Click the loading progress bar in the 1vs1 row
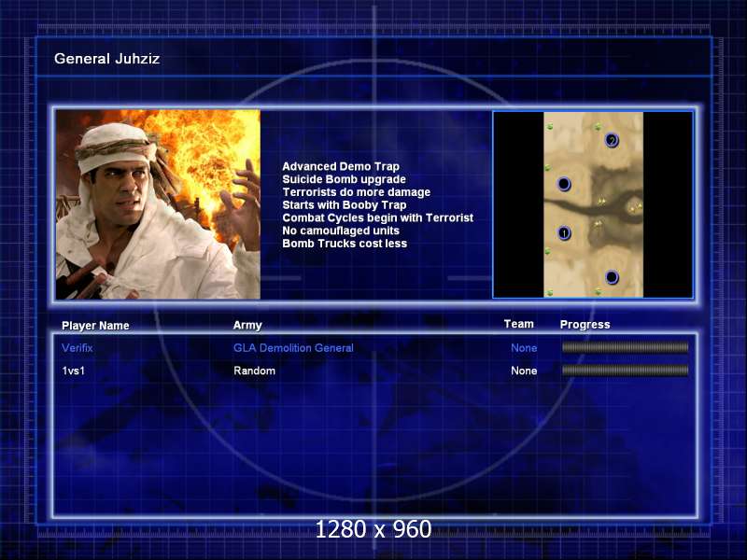747x560 pixels. pyautogui.click(x=625, y=371)
